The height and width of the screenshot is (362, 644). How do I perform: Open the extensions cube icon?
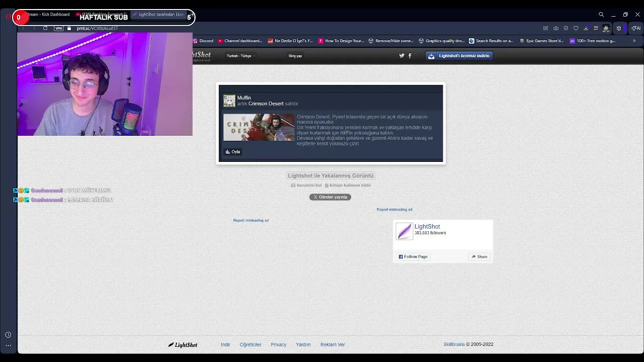click(x=619, y=28)
